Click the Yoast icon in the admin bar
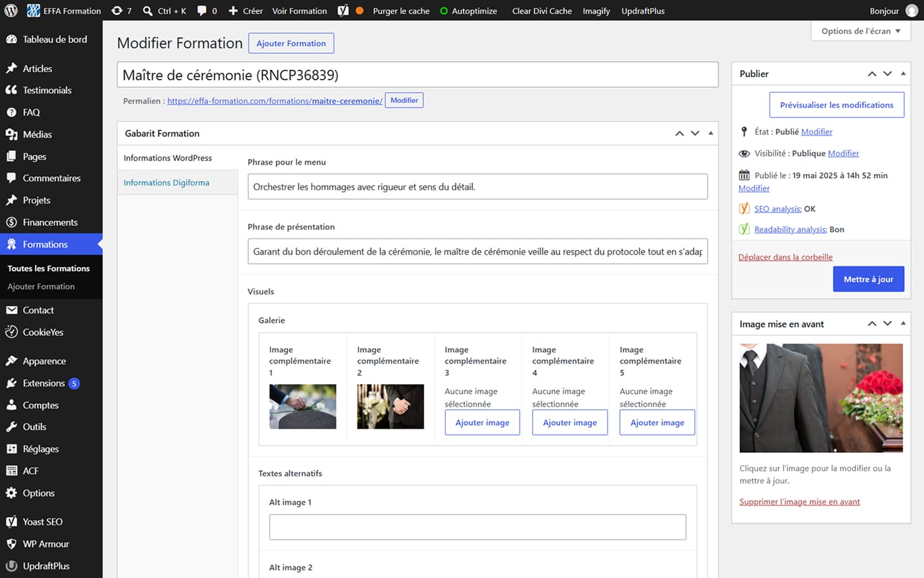 click(x=343, y=11)
